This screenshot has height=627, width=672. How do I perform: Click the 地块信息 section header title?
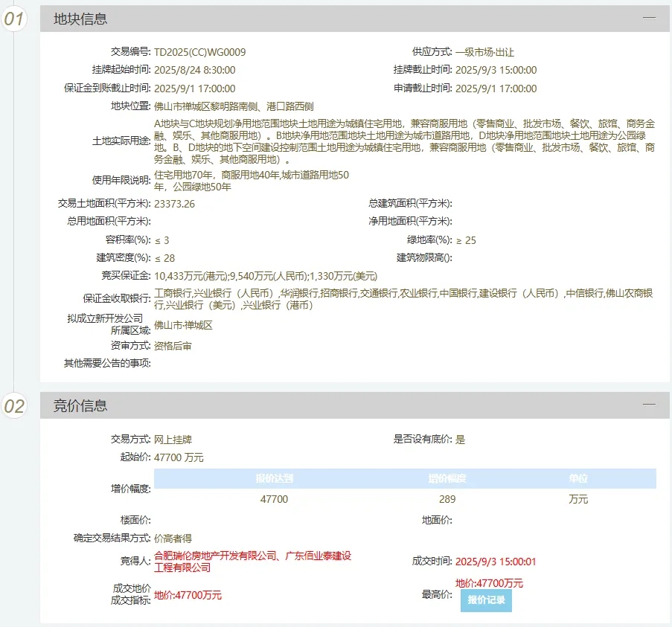pyautogui.click(x=80, y=19)
